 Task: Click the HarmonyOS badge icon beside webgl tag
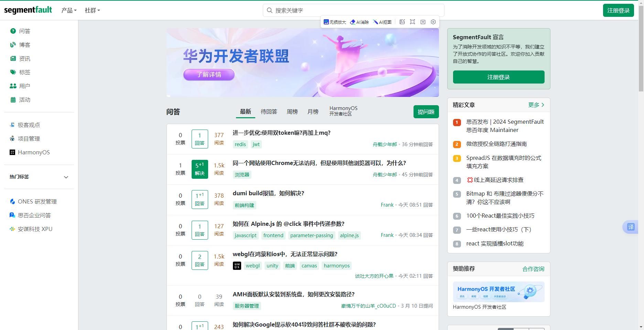pos(237,266)
